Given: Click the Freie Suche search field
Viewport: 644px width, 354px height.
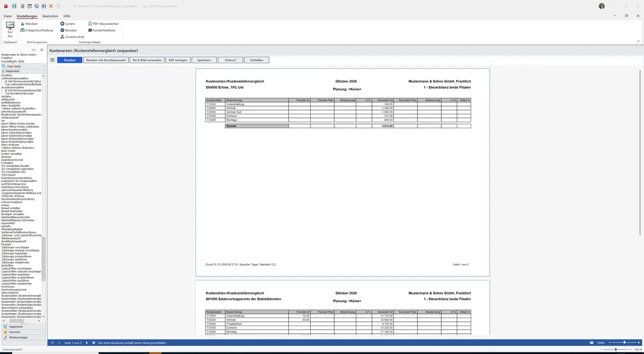Looking at the screenshot, I should 24,66.
